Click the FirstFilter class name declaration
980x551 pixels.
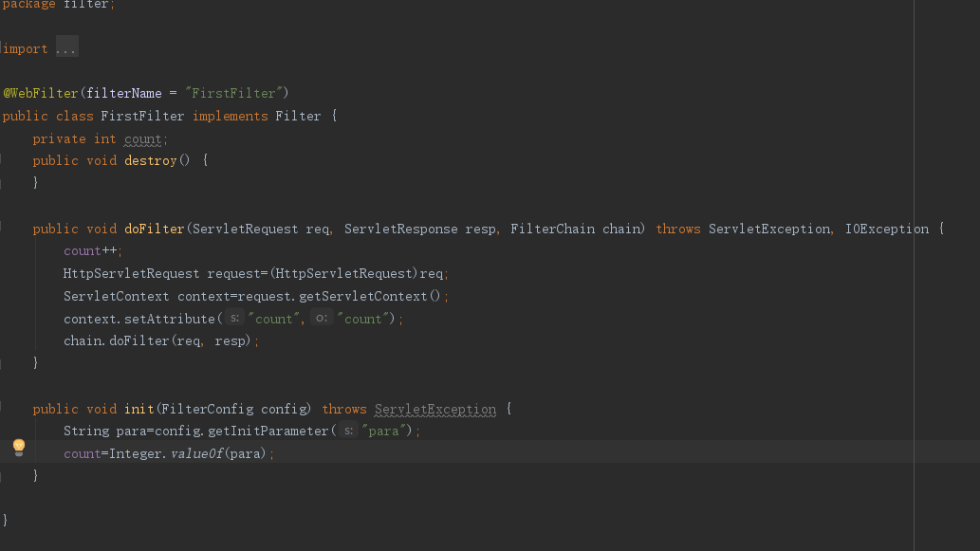pyautogui.click(x=142, y=117)
